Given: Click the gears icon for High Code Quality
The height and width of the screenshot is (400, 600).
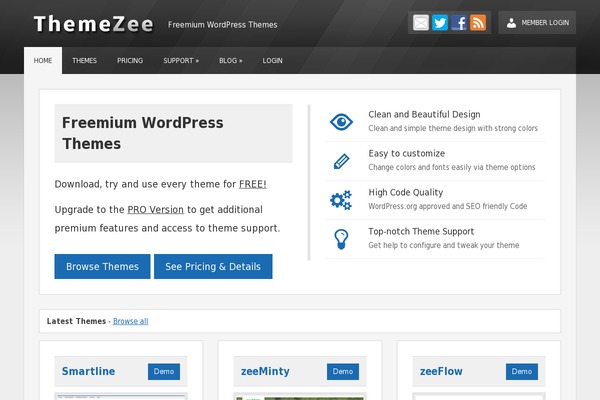Looking at the screenshot, I should click(341, 200).
